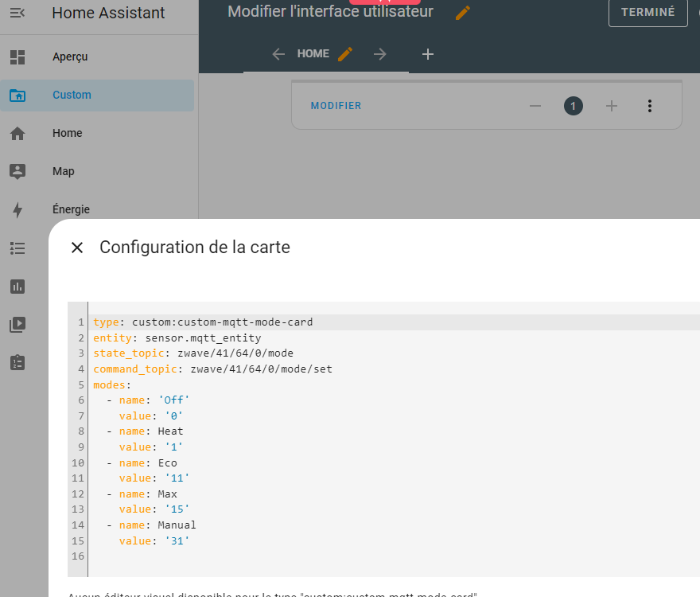Edit the dashboard title with pencil icon
700x597 pixels.
point(463,13)
